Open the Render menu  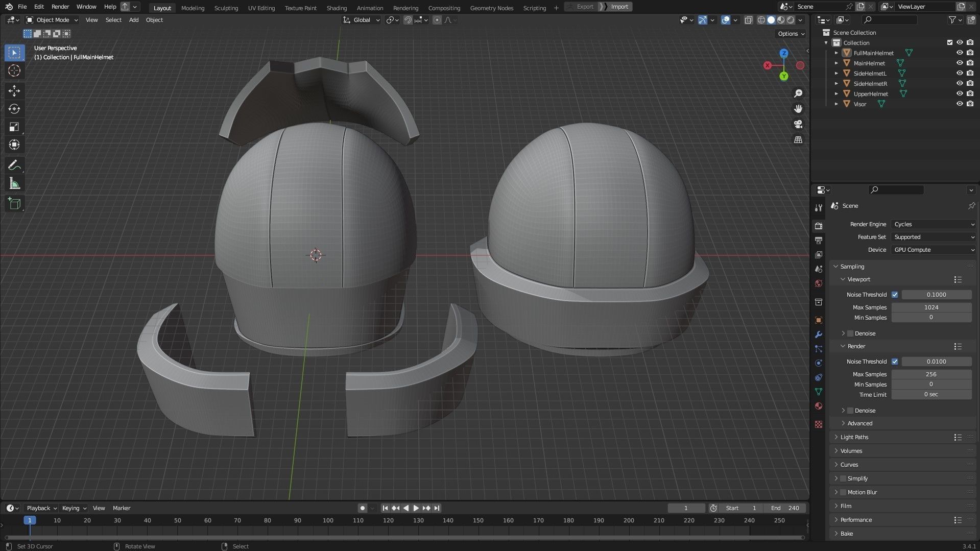click(60, 7)
